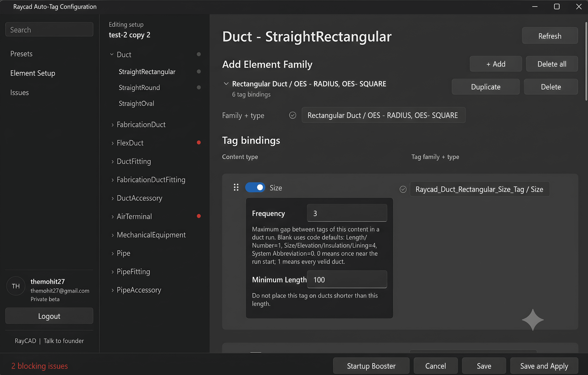This screenshot has height=375, width=588.
Task: Toggle the Size tag binding switch
Action: [x=255, y=187]
